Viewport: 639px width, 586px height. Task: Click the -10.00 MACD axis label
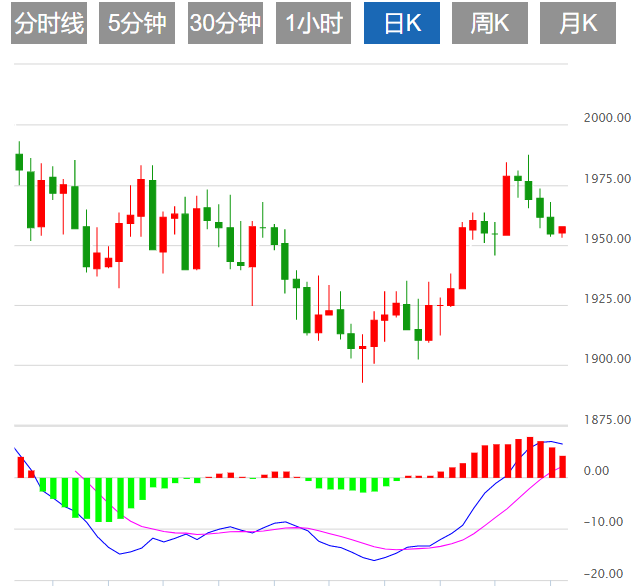tap(603, 522)
